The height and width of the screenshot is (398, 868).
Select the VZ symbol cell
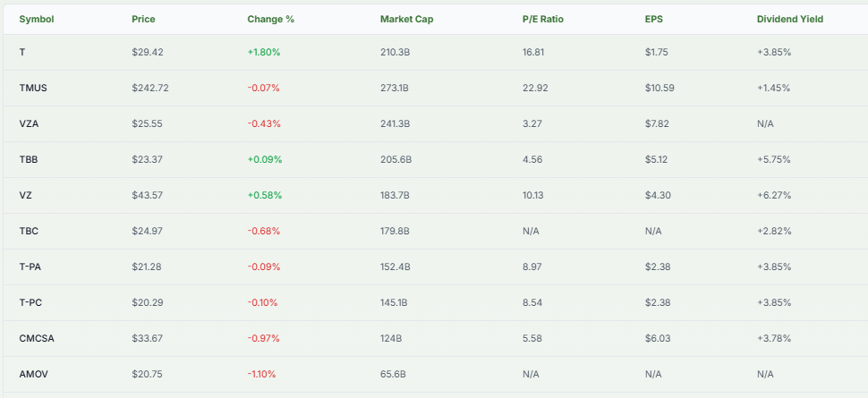pyautogui.click(x=25, y=195)
